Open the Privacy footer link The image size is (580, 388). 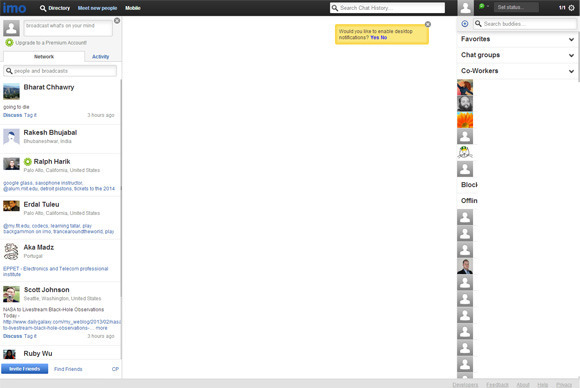point(564,385)
